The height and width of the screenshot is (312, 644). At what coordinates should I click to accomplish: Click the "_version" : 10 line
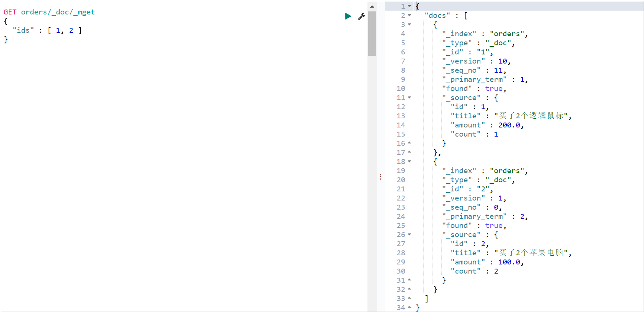[x=476, y=61]
